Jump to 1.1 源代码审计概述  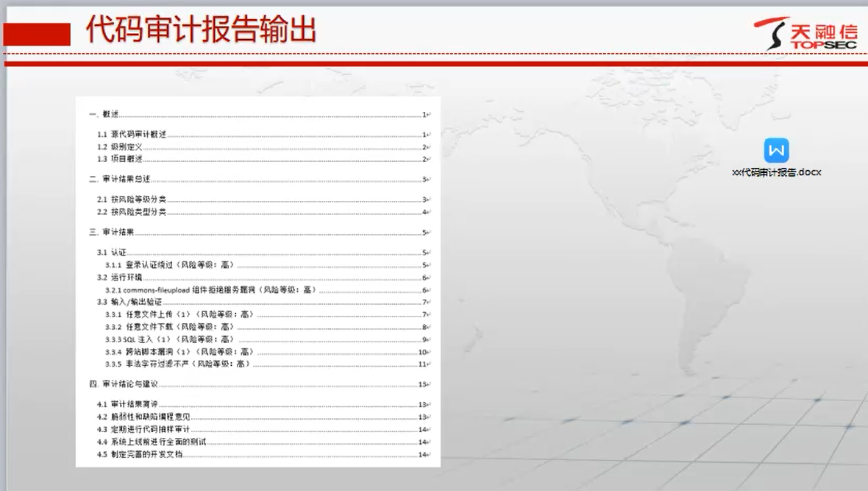[x=132, y=135]
